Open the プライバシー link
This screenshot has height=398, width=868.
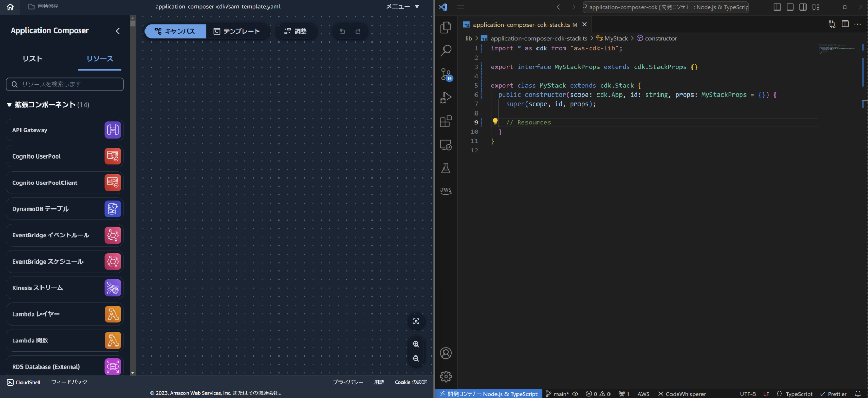[348, 382]
